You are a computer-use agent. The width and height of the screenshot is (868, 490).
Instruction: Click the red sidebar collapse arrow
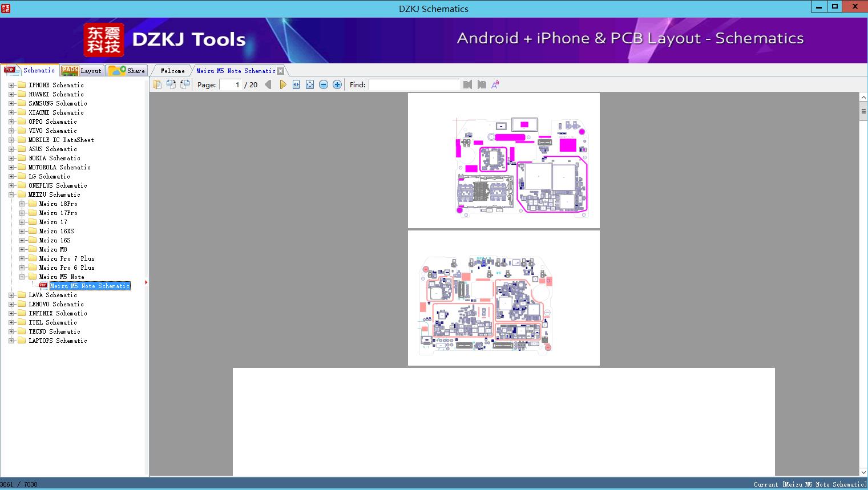point(146,282)
